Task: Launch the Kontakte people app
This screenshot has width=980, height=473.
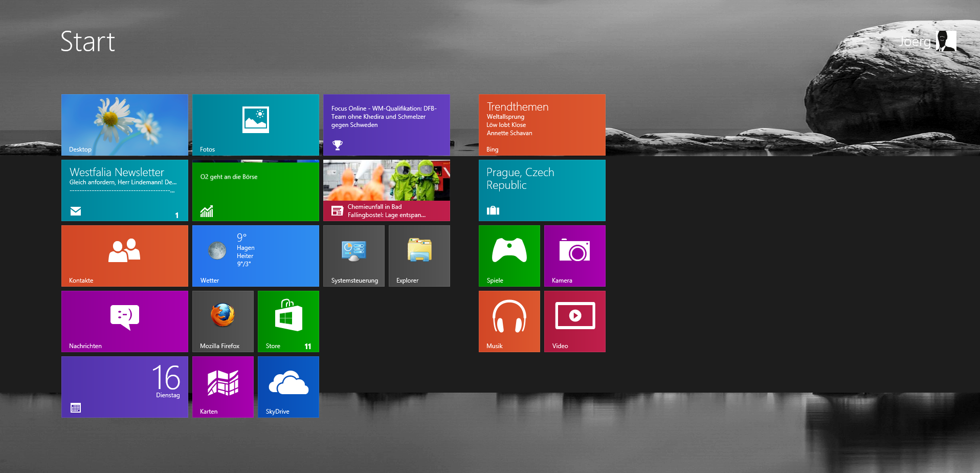Action: coord(125,256)
